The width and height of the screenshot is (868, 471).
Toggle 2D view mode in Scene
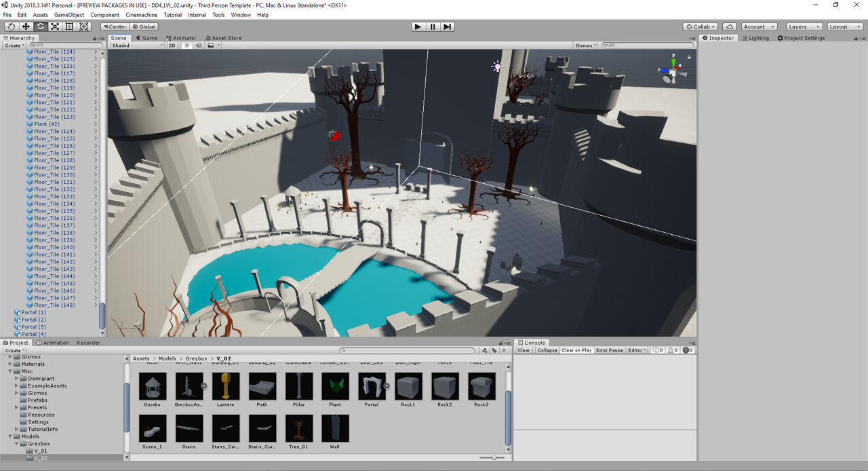[172, 45]
